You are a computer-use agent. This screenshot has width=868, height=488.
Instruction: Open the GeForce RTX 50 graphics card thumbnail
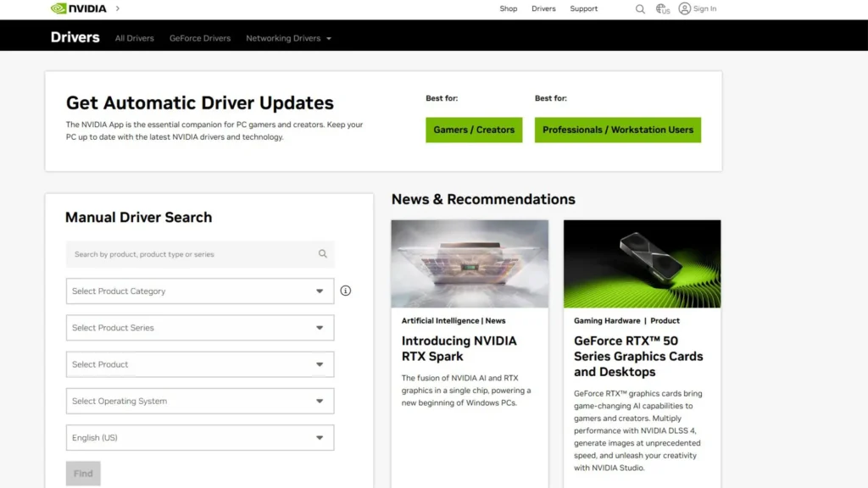tap(643, 264)
